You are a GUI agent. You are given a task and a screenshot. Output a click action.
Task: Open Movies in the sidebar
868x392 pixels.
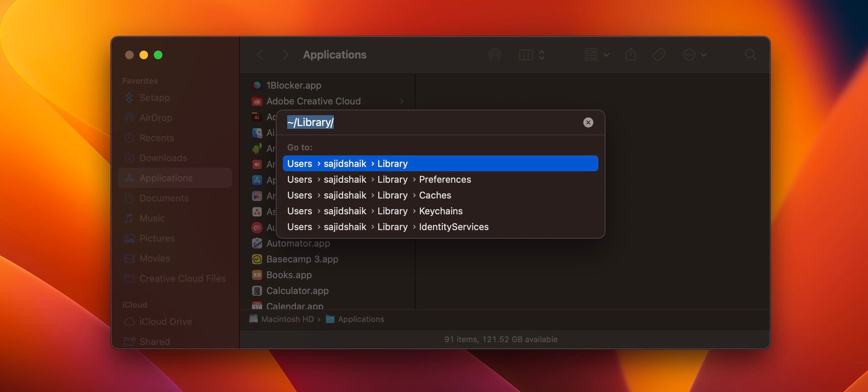coord(175,258)
